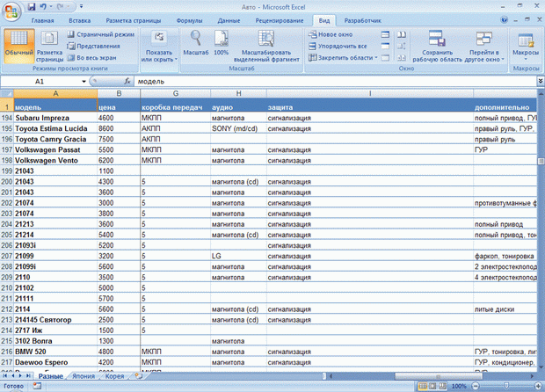
Task: Open Excel help question mark icon
Action: tap(504, 20)
